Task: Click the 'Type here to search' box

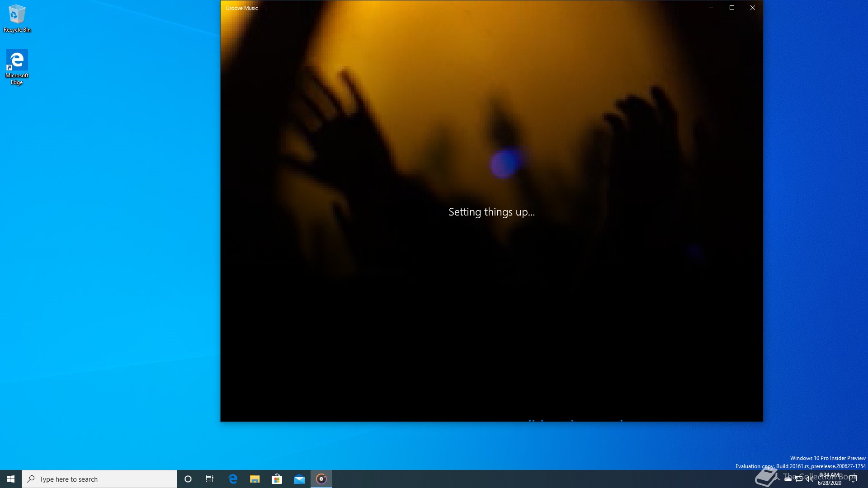Action: [99, 479]
